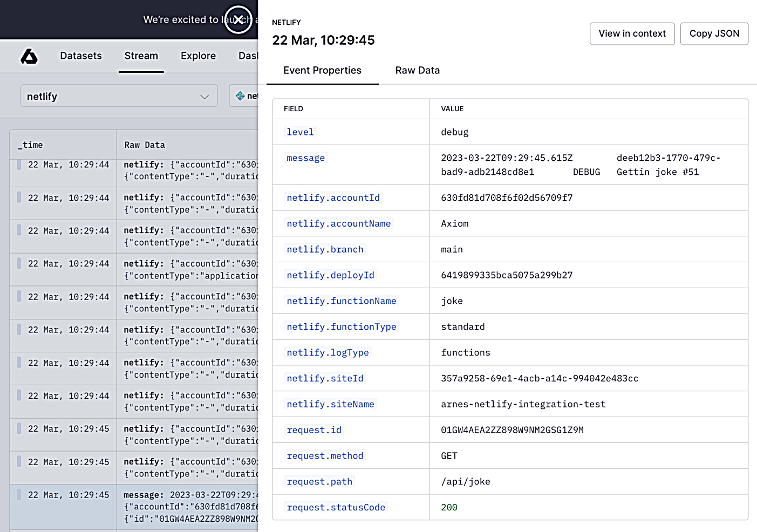The image size is (757, 532).
Task: Click the standard function type value
Action: click(463, 326)
